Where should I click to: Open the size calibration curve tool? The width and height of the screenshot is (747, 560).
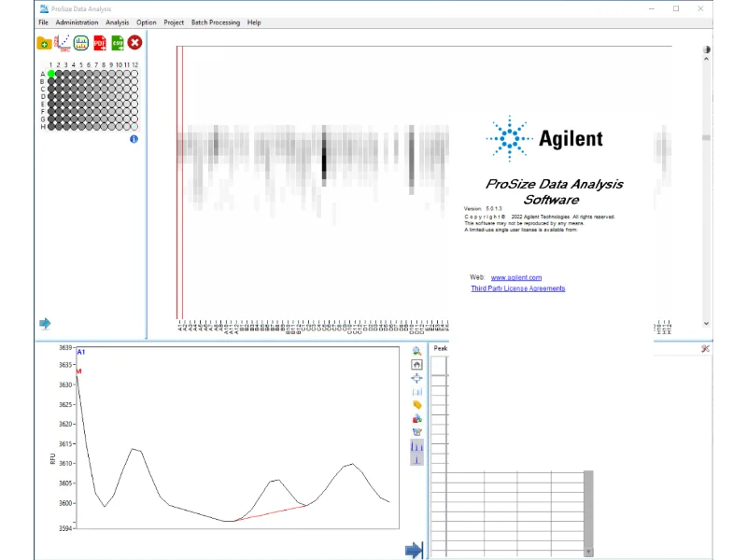tap(63, 43)
